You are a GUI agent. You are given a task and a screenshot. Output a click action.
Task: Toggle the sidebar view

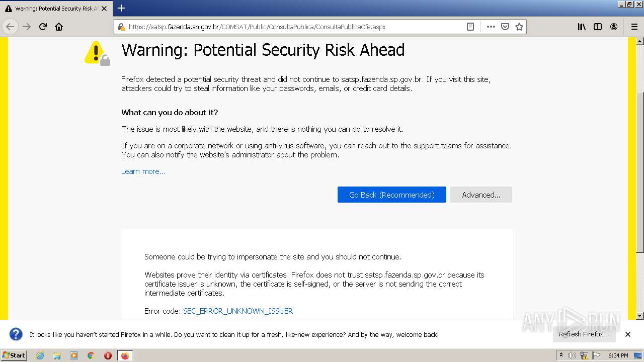(x=598, y=27)
